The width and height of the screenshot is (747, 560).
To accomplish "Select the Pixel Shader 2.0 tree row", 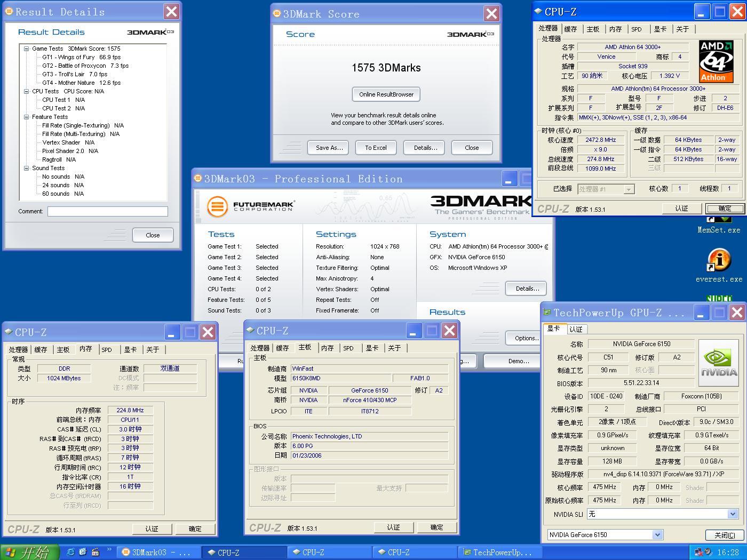I will tap(70, 151).
